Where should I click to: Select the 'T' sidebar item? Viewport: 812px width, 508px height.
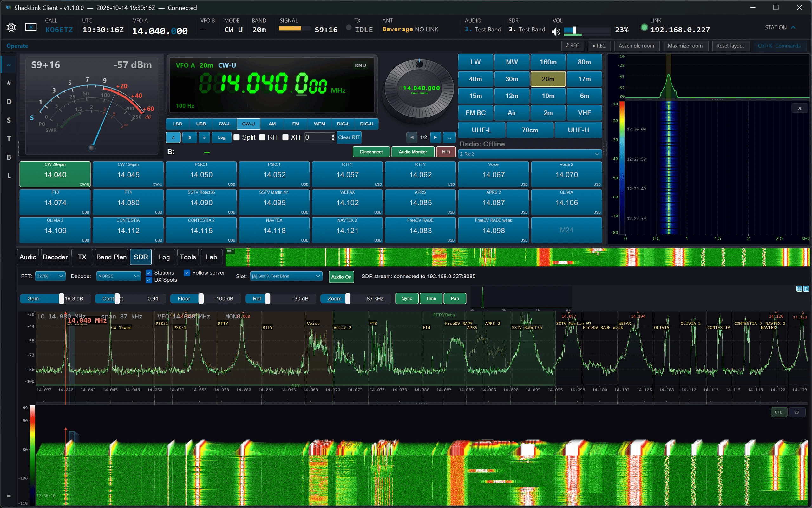9,138
